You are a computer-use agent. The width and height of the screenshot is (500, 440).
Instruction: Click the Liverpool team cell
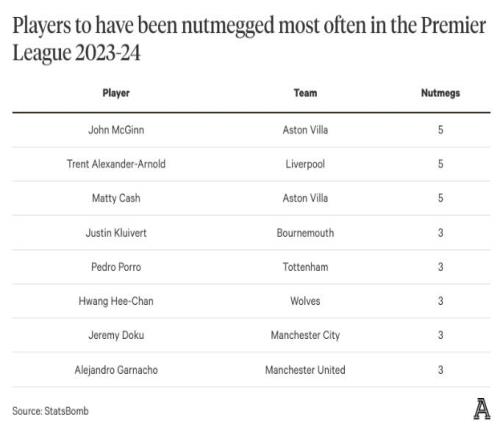coord(305,164)
